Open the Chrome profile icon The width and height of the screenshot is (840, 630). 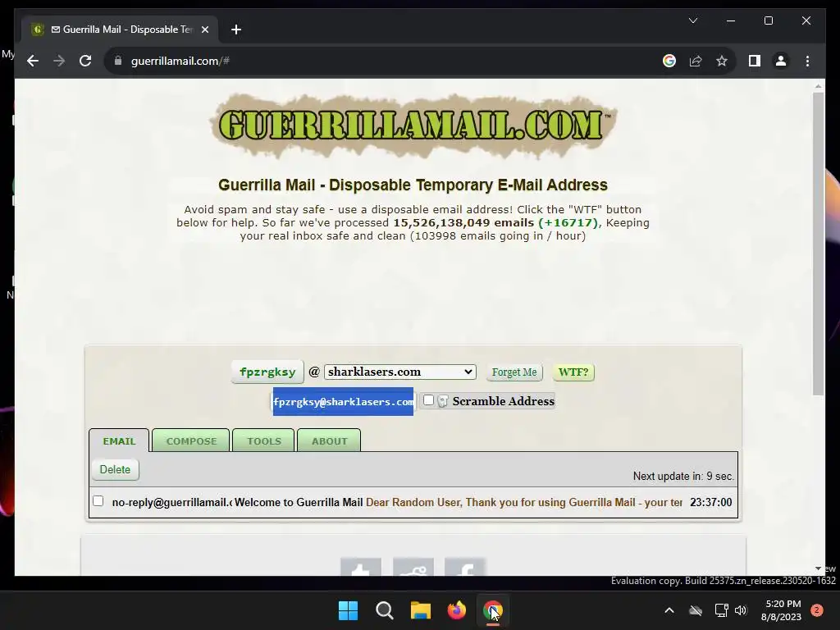coord(781,61)
